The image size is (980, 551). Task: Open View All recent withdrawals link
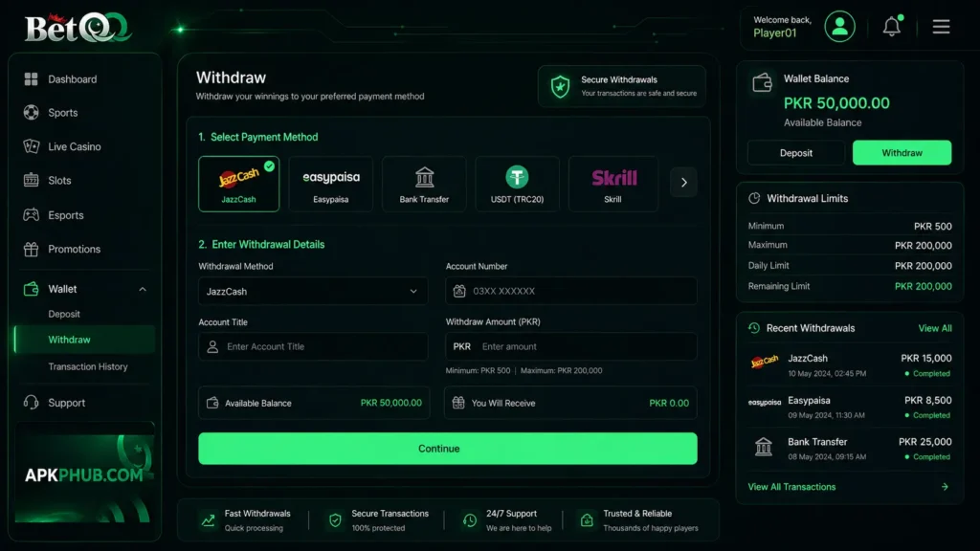(934, 328)
